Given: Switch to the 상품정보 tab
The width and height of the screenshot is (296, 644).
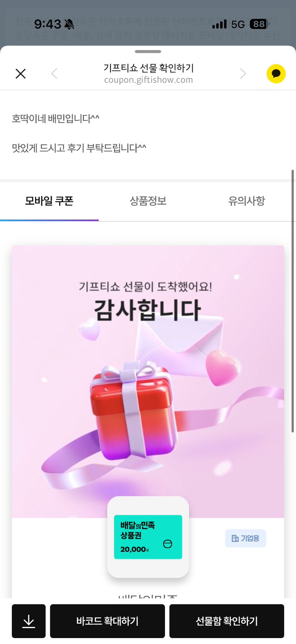Looking at the screenshot, I should tap(148, 201).
